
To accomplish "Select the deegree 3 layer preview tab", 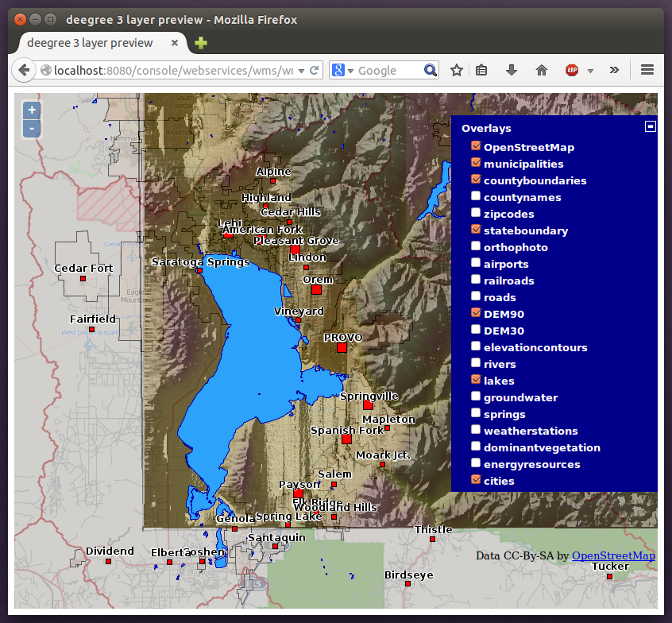I will 90,43.
